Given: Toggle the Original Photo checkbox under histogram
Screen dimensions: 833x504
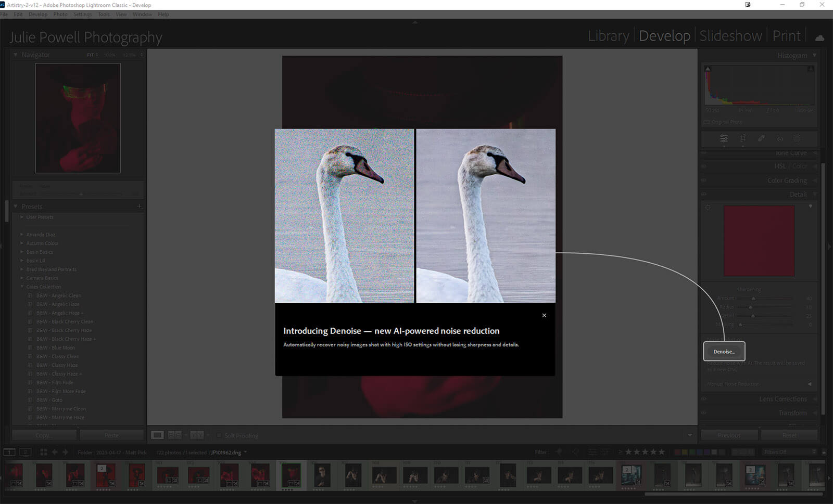Looking at the screenshot, I should click(706, 122).
